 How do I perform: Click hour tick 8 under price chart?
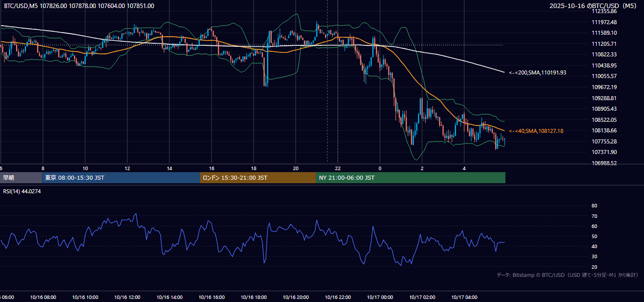[43, 168]
